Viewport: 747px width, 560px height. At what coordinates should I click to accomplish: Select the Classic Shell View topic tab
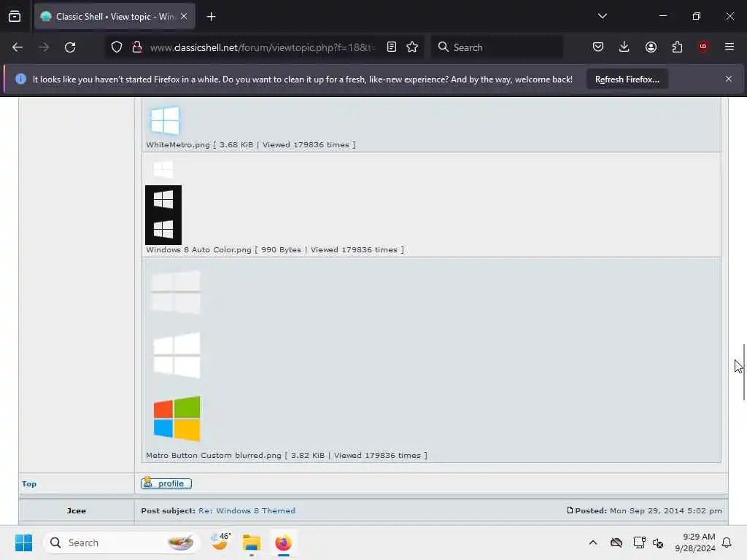pyautogui.click(x=115, y=17)
